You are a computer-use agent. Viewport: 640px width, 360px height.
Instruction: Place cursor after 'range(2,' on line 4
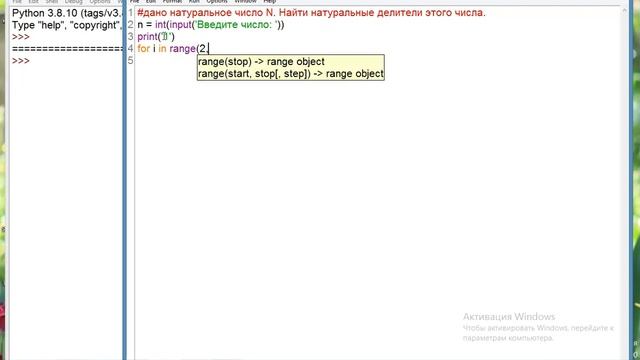(x=209, y=49)
